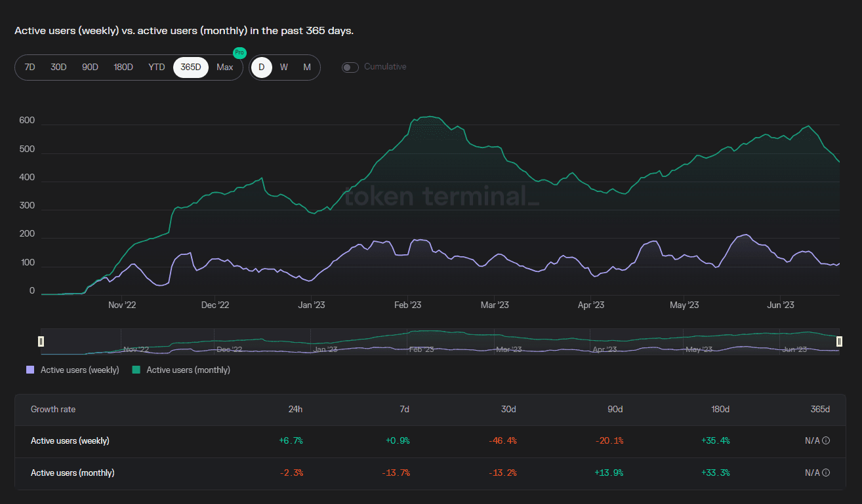Click the info icon in weekly 365d cell

click(x=826, y=441)
